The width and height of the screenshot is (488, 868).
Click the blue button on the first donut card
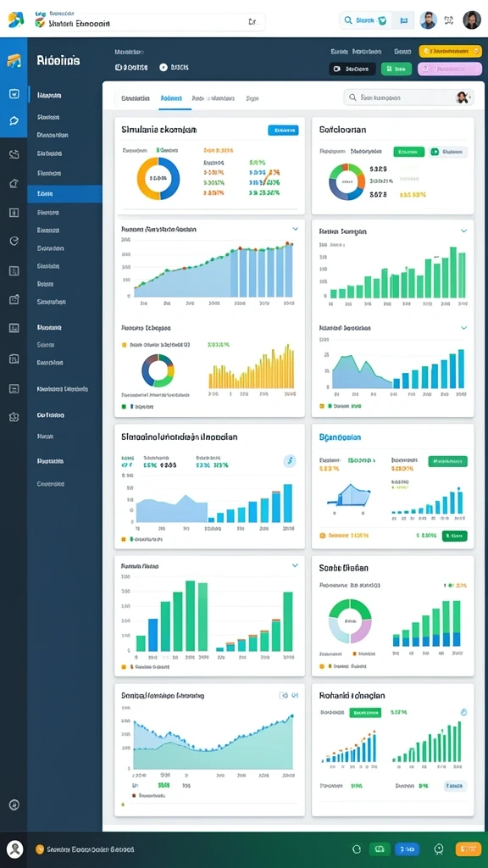click(283, 130)
